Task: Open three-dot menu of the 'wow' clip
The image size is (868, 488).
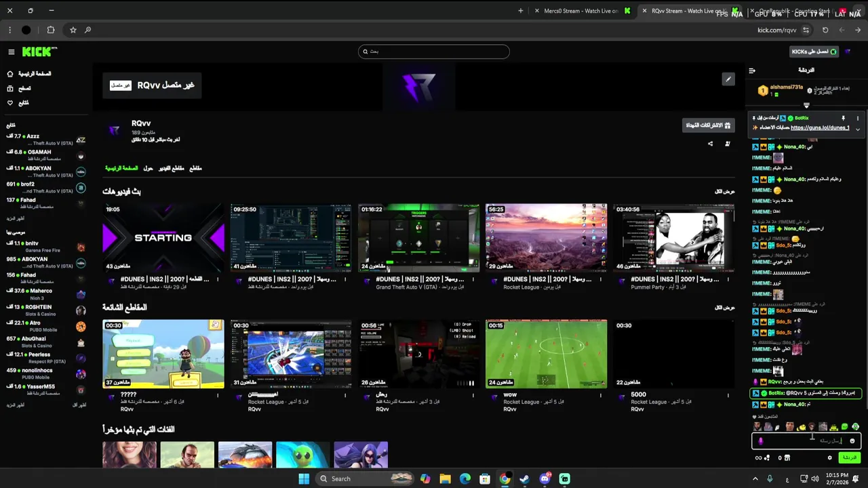Action: click(x=601, y=395)
